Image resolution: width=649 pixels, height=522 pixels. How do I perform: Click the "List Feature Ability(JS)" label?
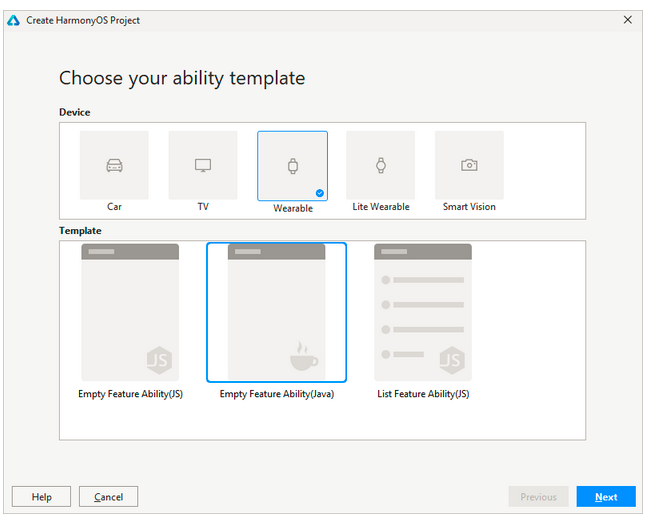pos(423,394)
